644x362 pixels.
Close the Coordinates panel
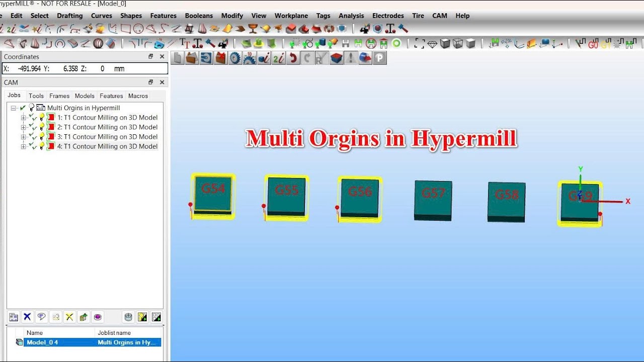click(x=162, y=57)
